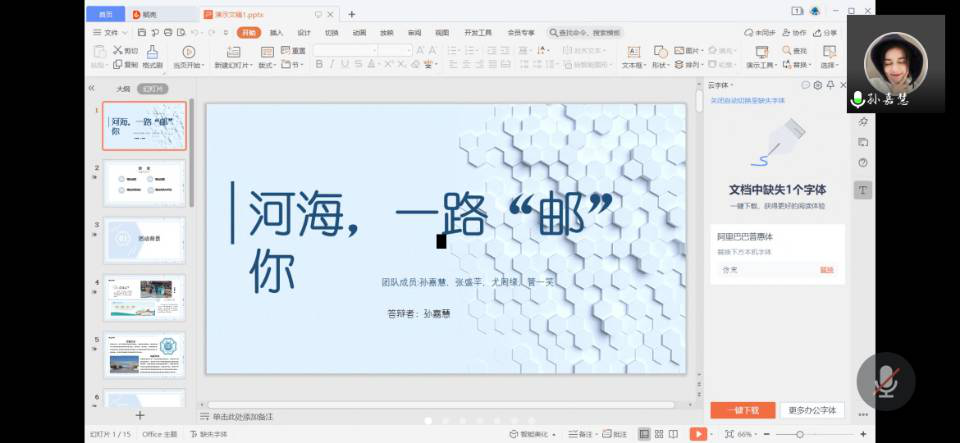Open the 插入 Insert ribbon tab
Viewport: 960px width, 443px height.
tap(276, 33)
